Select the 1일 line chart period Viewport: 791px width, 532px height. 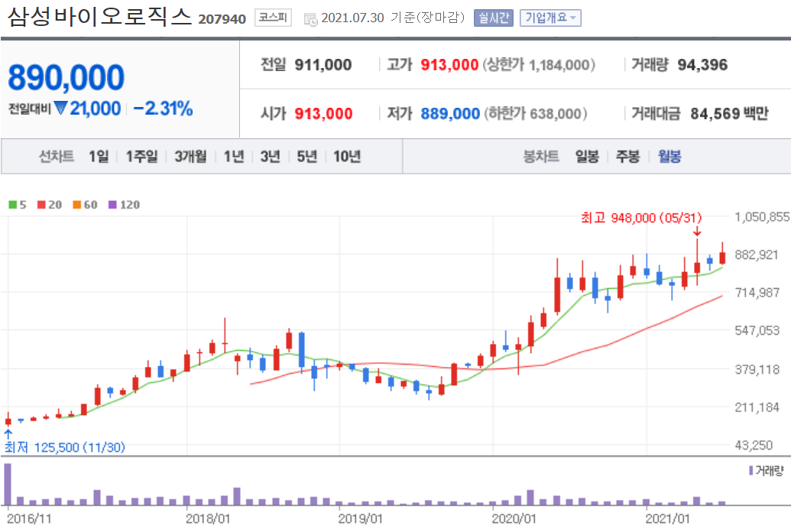point(99,157)
